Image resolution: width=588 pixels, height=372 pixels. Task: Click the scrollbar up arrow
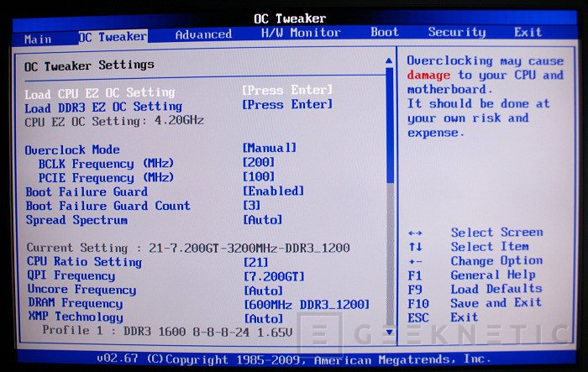[389, 60]
